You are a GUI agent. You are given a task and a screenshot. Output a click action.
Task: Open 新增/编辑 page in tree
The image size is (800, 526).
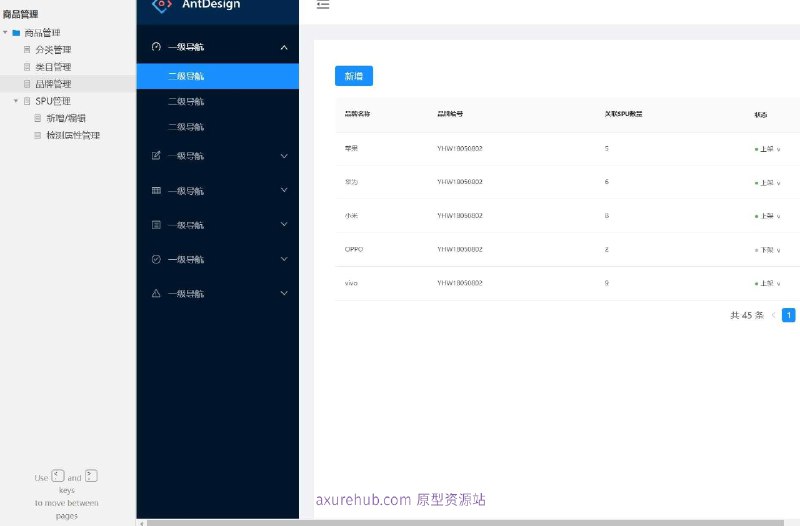point(66,118)
